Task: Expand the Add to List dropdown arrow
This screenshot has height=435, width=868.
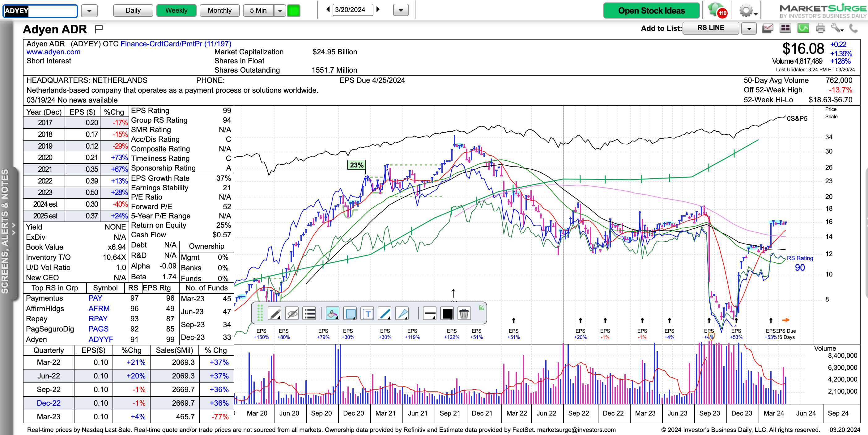Action: coord(749,29)
